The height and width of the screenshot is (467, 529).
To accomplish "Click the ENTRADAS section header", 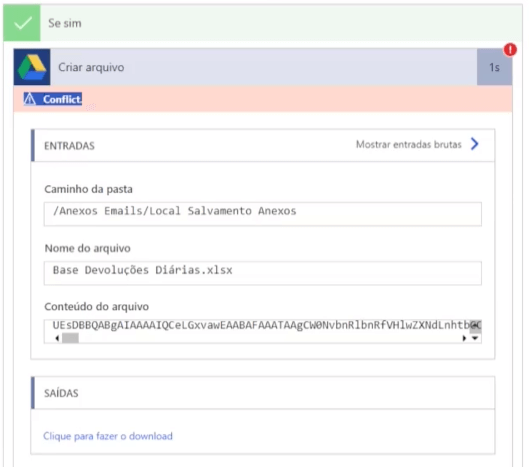I will tap(263, 145).
